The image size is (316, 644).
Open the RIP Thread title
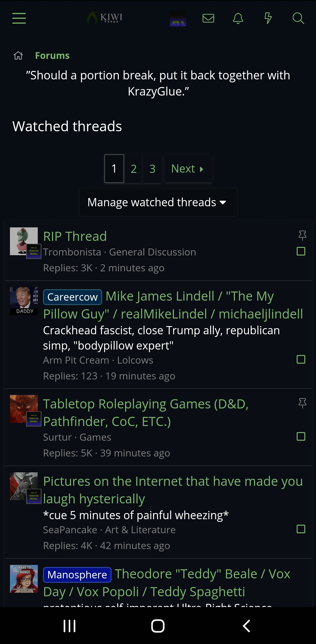pyautogui.click(x=75, y=236)
